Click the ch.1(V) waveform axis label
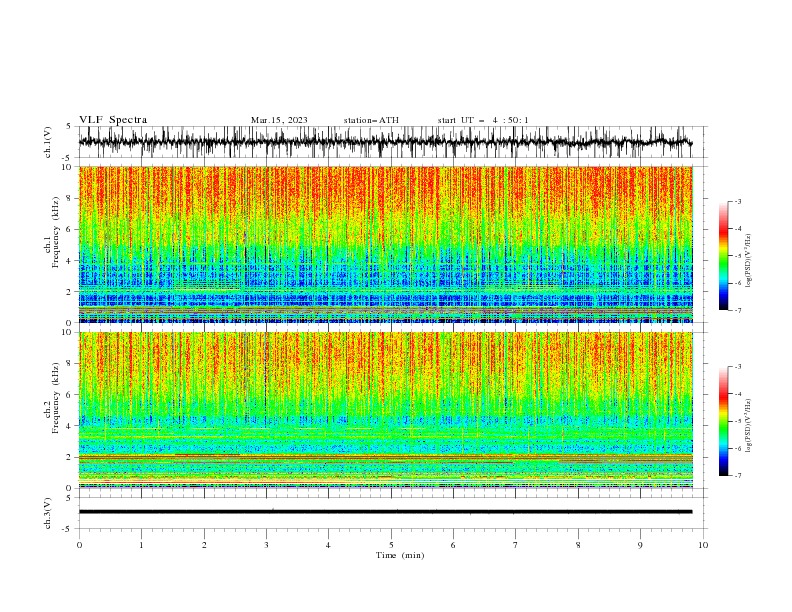 [x=48, y=142]
